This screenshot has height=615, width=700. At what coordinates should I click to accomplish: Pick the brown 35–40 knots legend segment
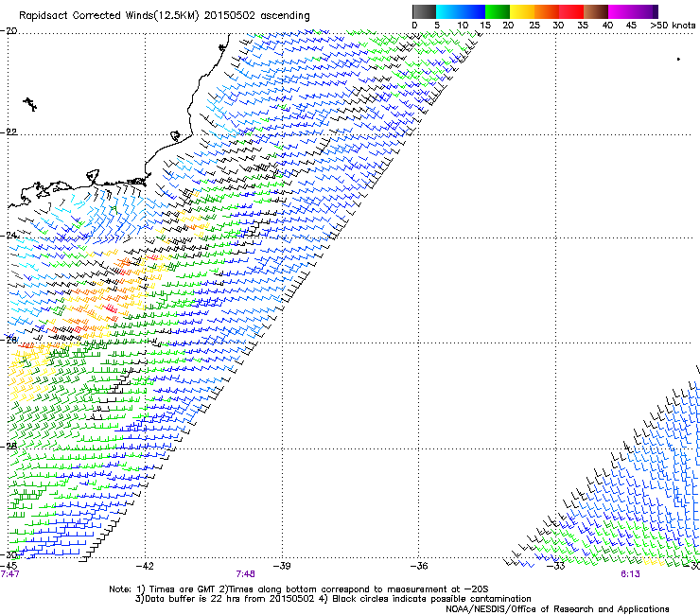point(596,11)
